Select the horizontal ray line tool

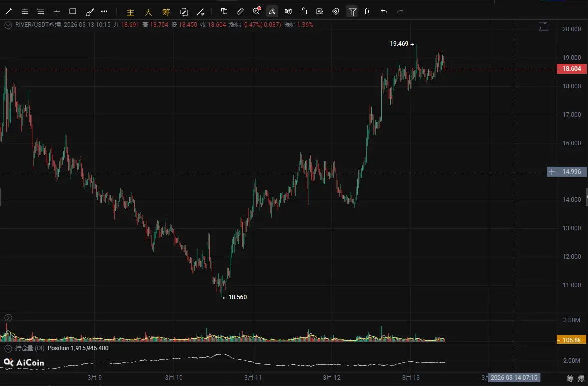point(57,12)
